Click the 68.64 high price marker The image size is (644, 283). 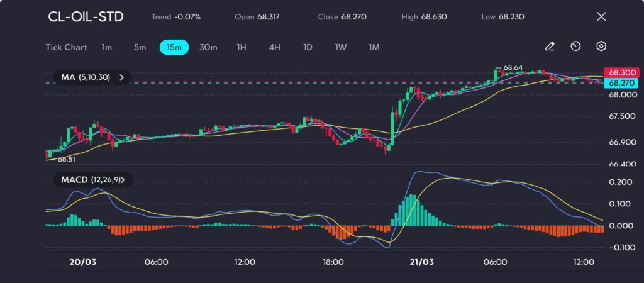point(513,67)
